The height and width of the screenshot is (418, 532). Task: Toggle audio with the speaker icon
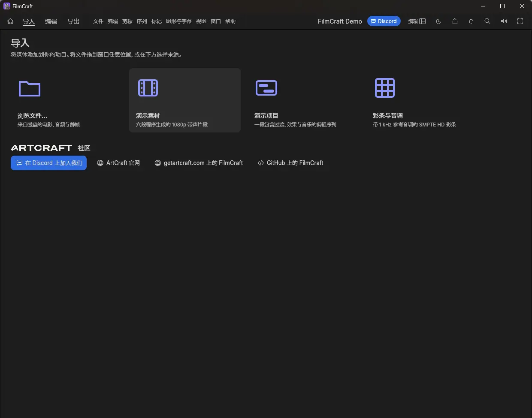(504, 21)
